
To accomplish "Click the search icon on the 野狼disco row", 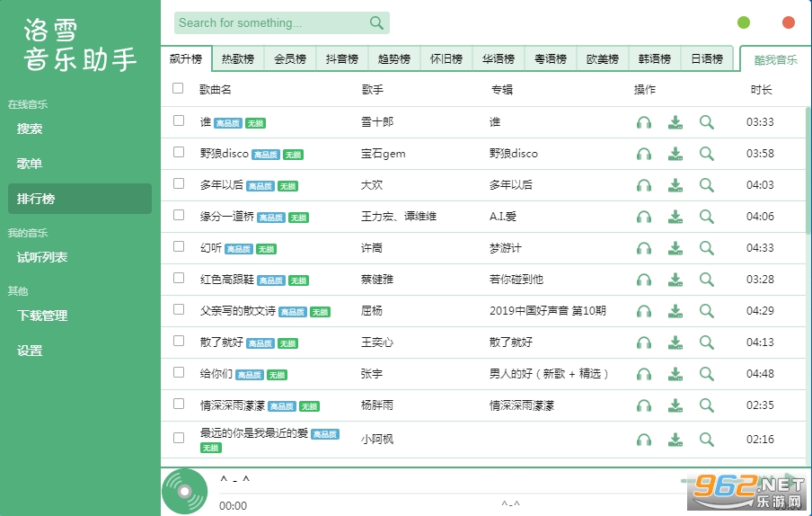I will [706, 154].
